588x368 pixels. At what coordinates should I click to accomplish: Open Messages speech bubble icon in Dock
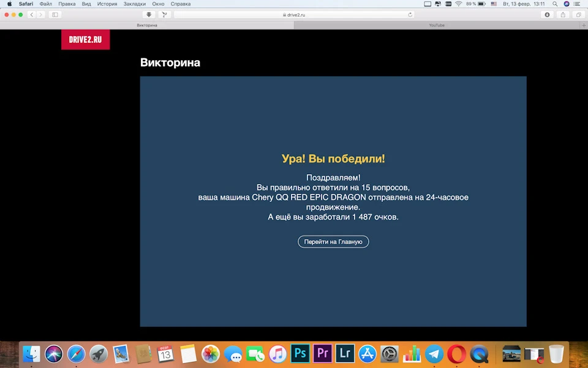coord(233,354)
